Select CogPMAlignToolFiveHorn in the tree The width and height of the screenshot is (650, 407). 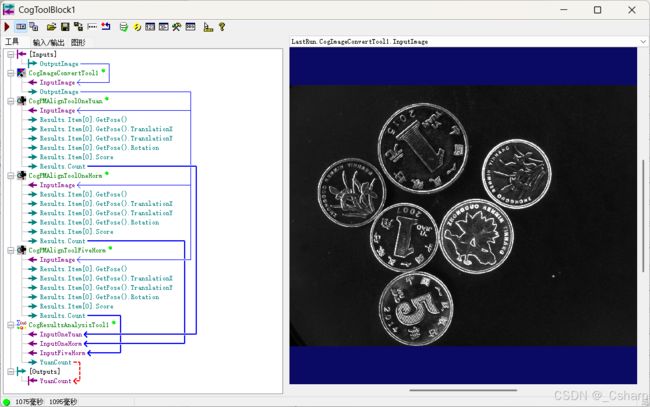(67, 250)
